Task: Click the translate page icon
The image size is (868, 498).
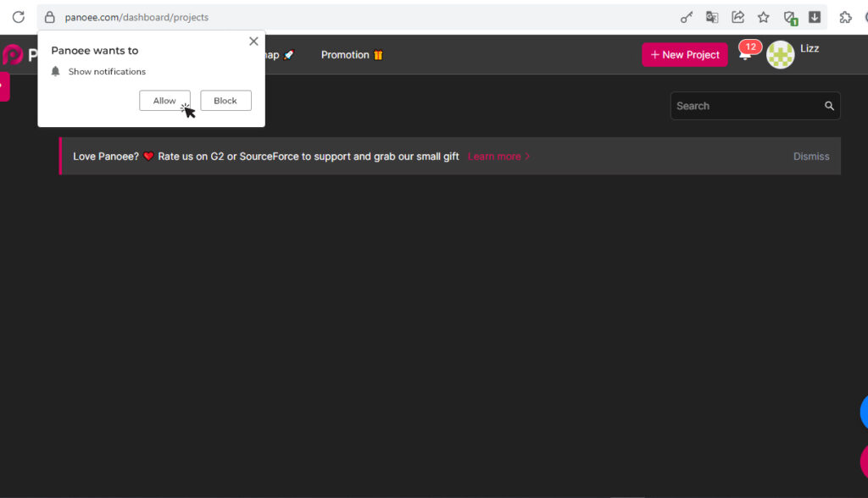Action: click(712, 17)
